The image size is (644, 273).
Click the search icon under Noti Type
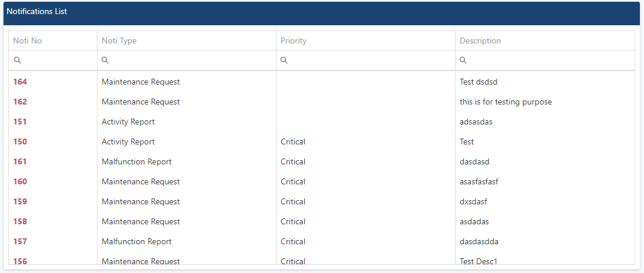pyautogui.click(x=105, y=60)
